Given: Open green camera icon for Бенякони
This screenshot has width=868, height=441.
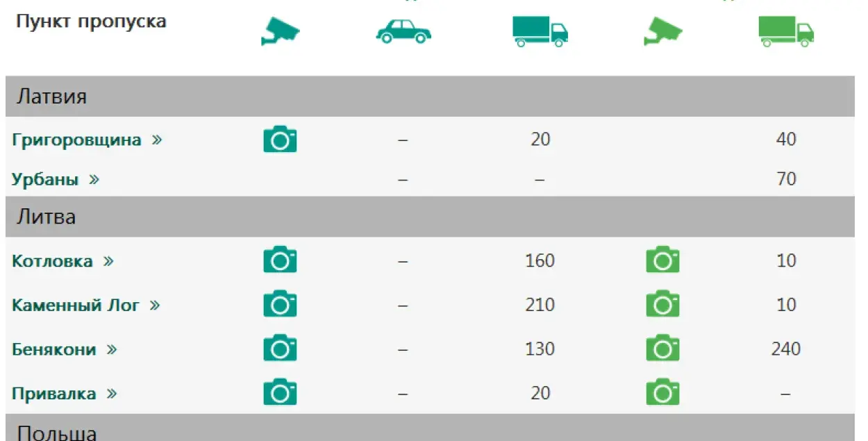Looking at the screenshot, I should (662, 348).
